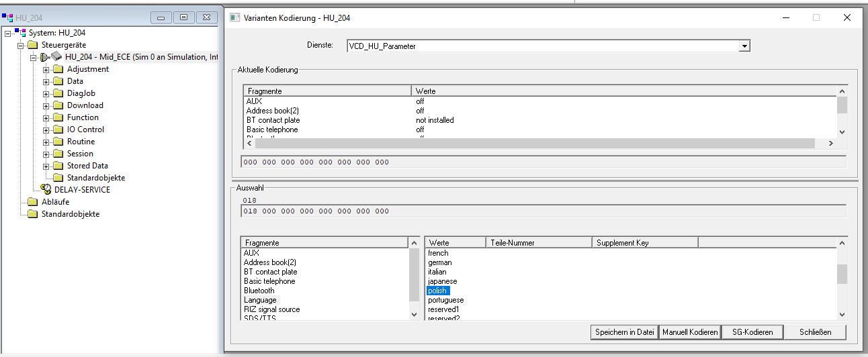The width and height of the screenshot is (868, 357).
Task: Choose the french language value
Action: (438, 253)
